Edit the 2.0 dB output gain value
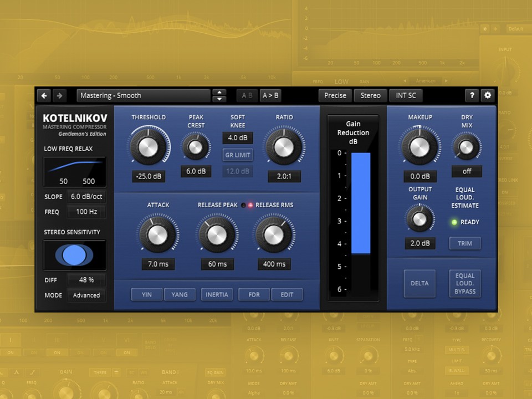532x399 pixels. pos(420,243)
